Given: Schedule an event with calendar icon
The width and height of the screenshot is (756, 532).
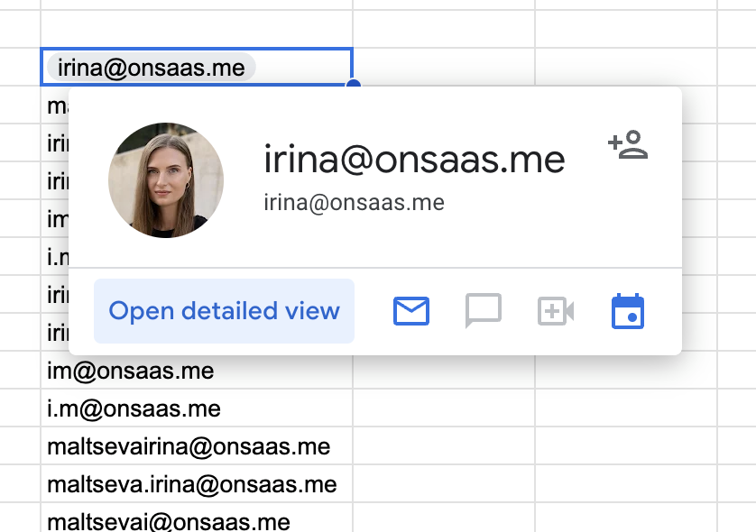Looking at the screenshot, I should point(627,311).
